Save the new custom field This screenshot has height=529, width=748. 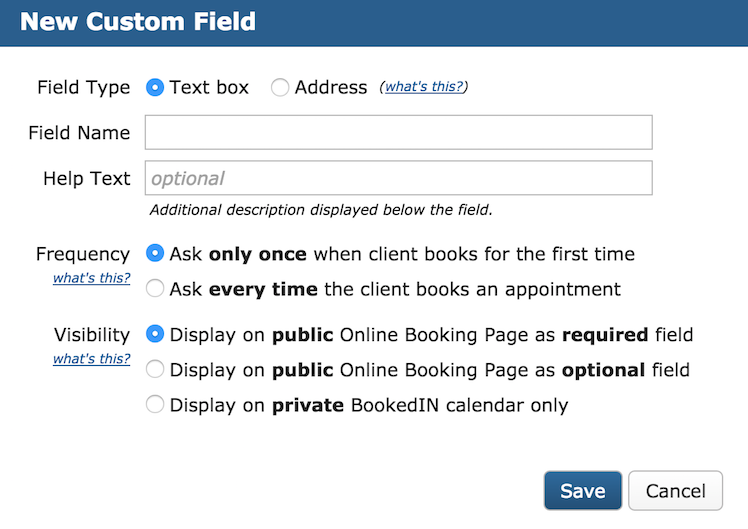tap(582, 490)
